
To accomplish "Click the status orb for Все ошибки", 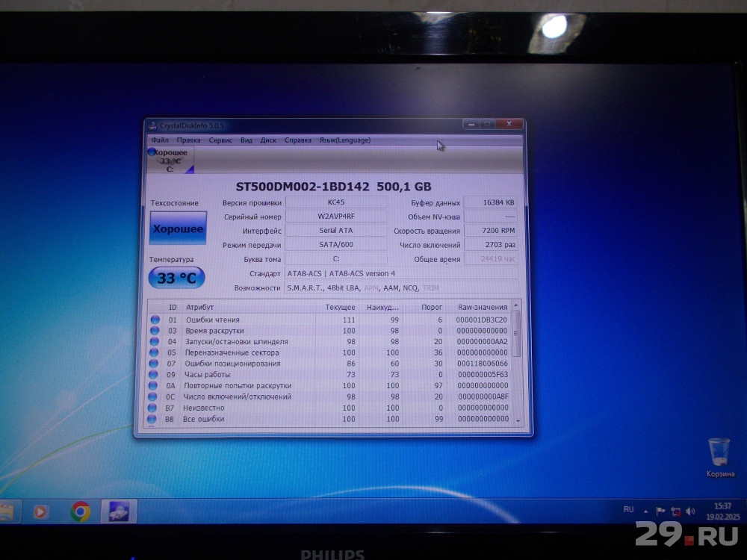I will point(152,419).
